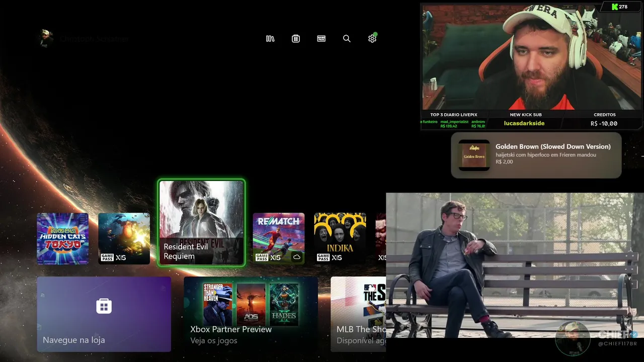
Task: Click the profile gamertag name
Action: (x=94, y=39)
